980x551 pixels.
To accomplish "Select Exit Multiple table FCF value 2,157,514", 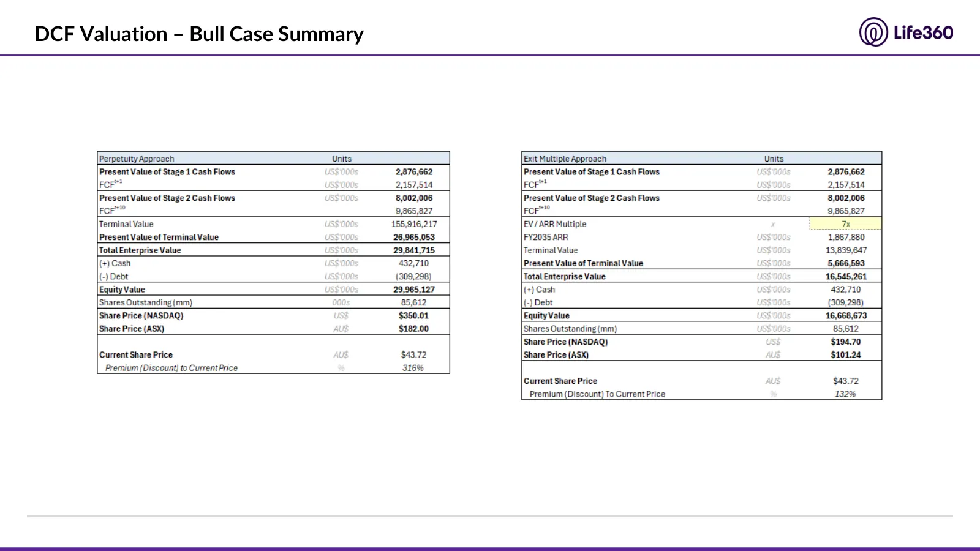I will pos(846,185).
